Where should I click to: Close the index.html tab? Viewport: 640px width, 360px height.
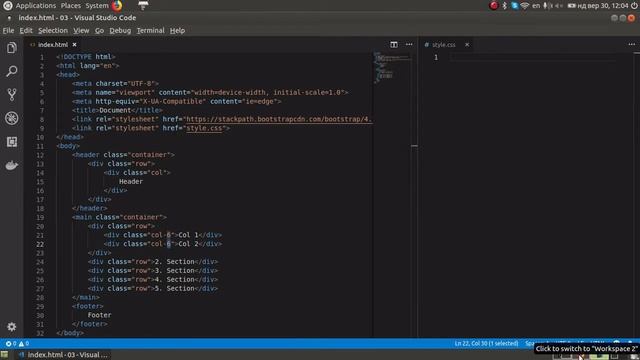pos(74,44)
